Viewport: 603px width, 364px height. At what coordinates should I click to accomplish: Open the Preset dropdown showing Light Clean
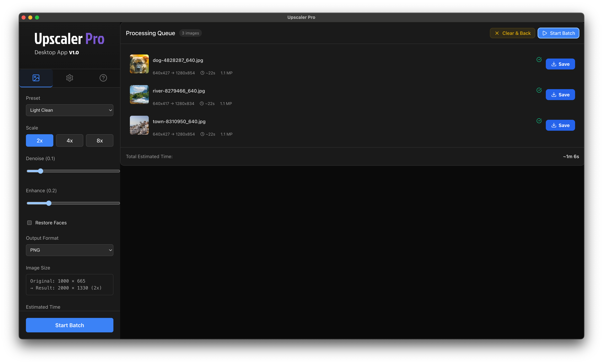click(x=69, y=110)
